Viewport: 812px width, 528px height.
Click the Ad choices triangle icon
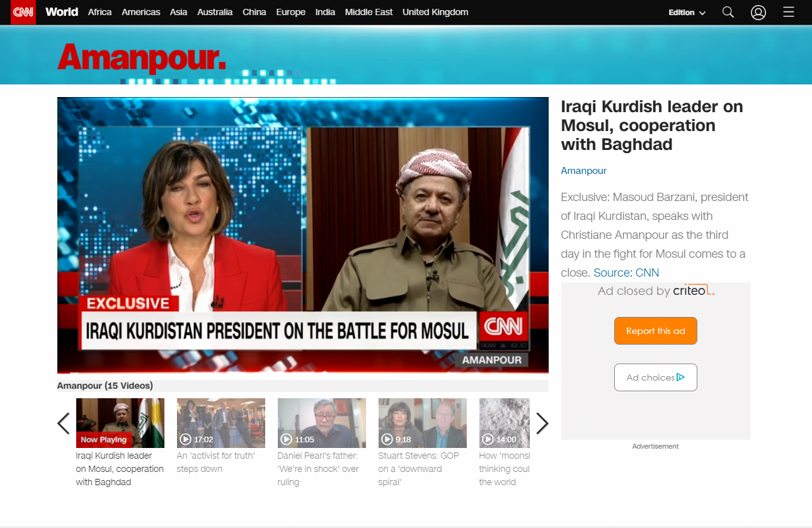pos(680,377)
